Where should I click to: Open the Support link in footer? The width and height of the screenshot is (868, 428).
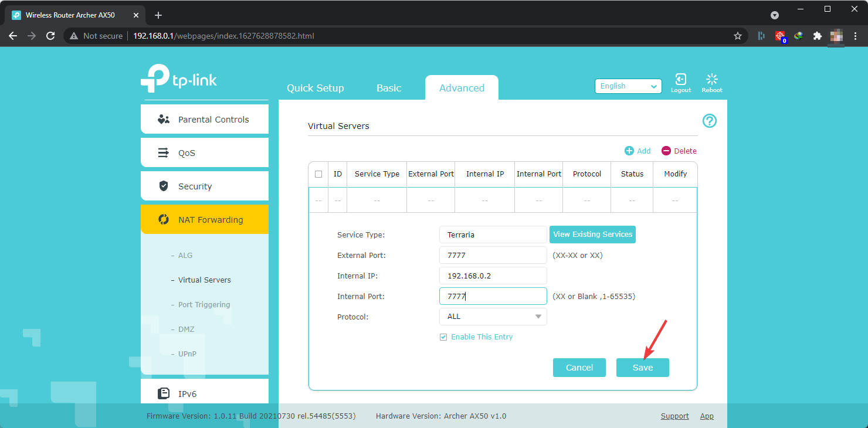coord(674,416)
